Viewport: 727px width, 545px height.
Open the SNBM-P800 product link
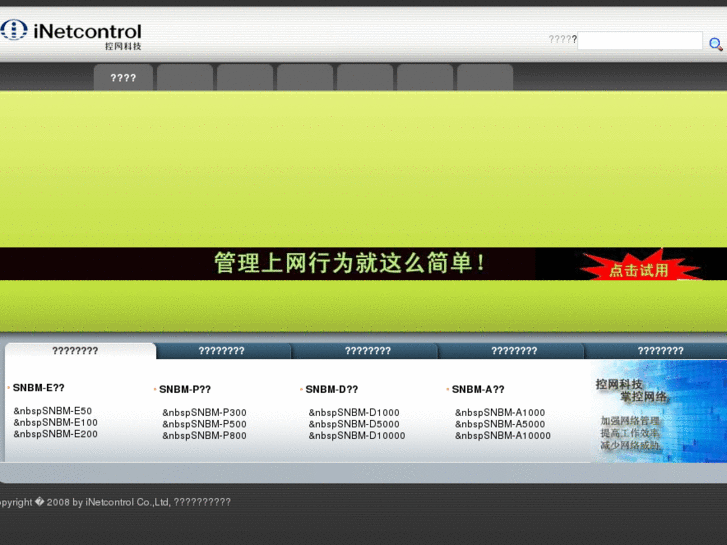click(204, 436)
